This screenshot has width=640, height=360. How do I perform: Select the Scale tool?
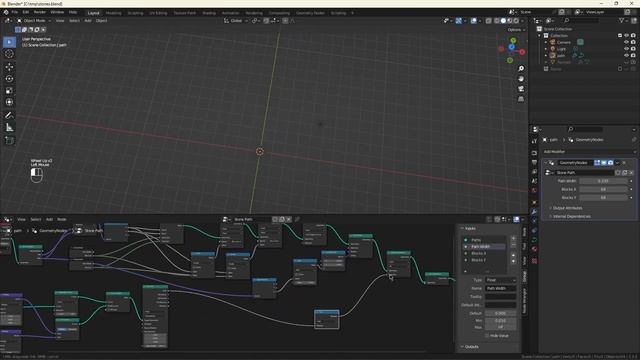click(9, 90)
